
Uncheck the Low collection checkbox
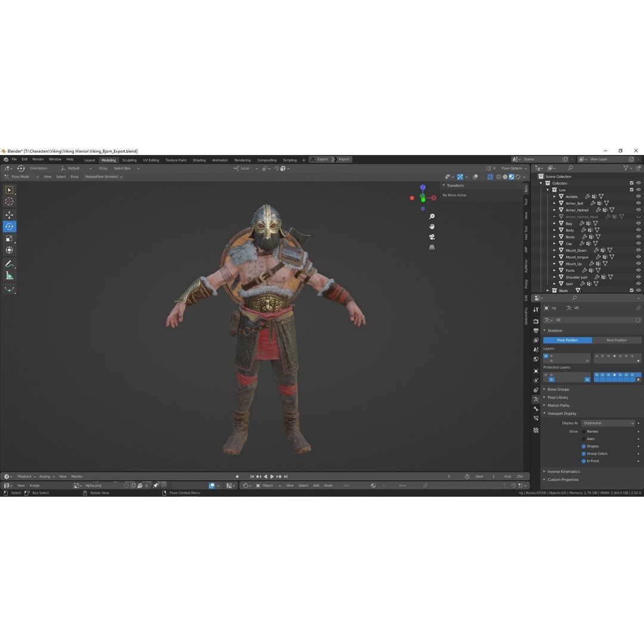pyautogui.click(x=631, y=190)
